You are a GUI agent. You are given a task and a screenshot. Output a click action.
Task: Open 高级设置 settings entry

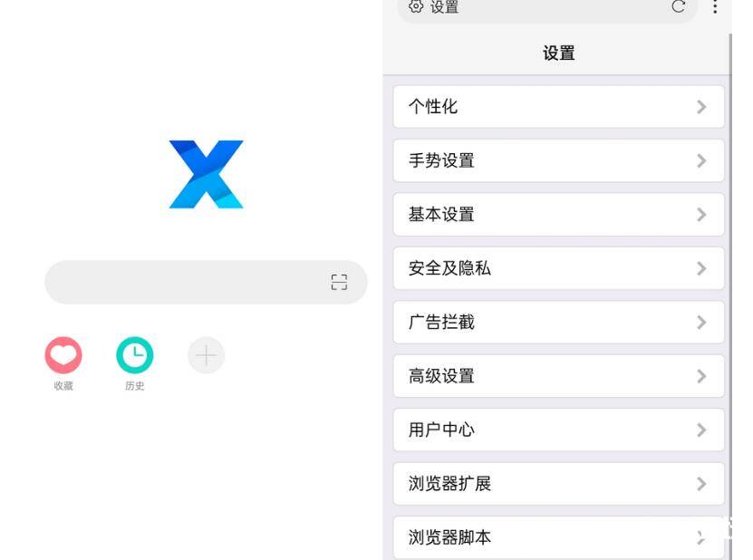coord(558,375)
